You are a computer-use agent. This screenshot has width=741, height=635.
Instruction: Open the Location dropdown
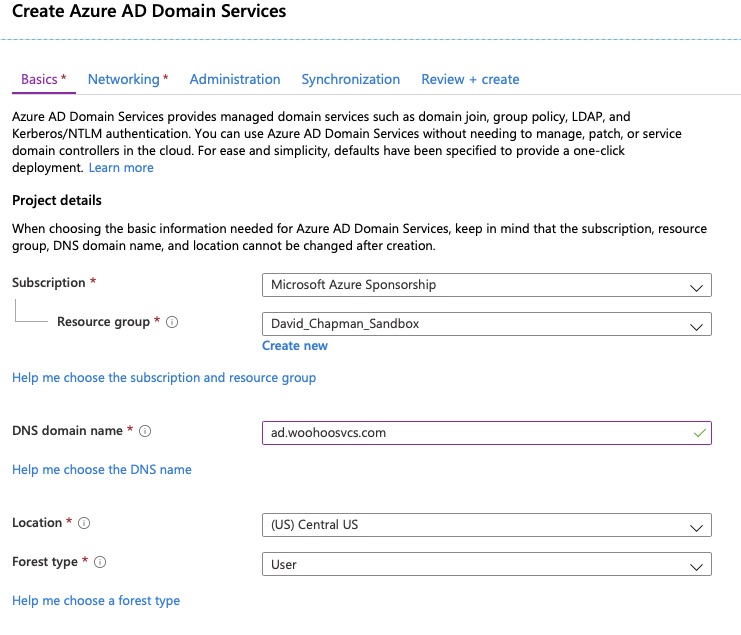[487, 525]
